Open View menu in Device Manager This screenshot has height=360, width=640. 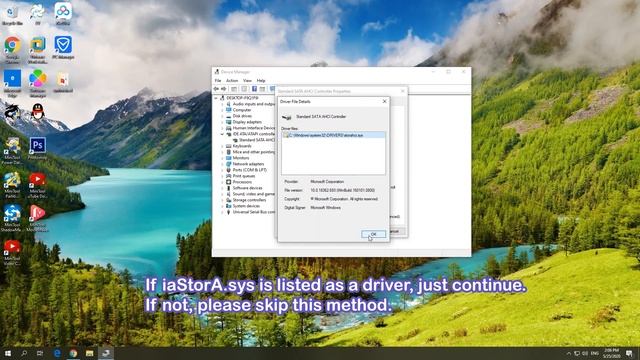click(x=247, y=81)
